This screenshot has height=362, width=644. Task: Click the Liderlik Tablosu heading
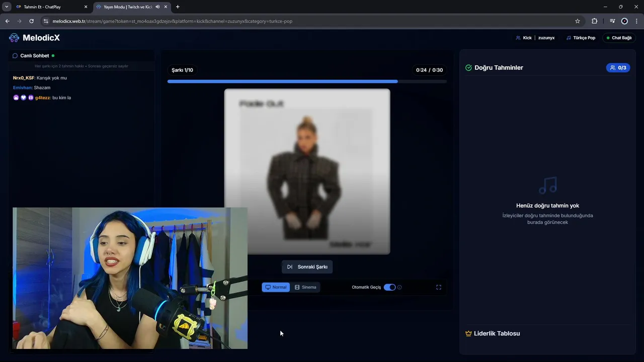tap(497, 333)
